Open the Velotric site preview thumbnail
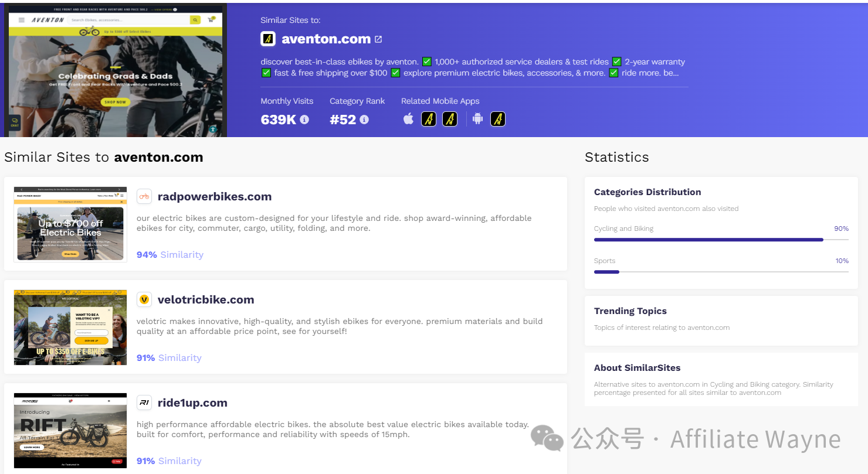 [x=70, y=328]
